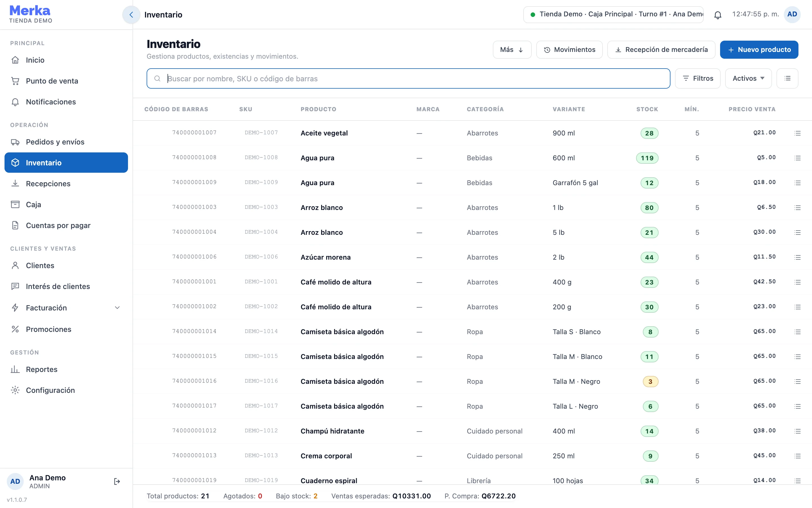Open Punto de venta
The image size is (812, 508).
66,81
